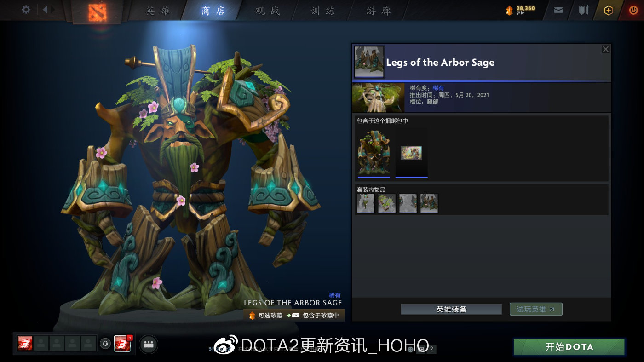Open the mail envelope icon
This screenshot has height=362, width=644.
click(x=558, y=10)
